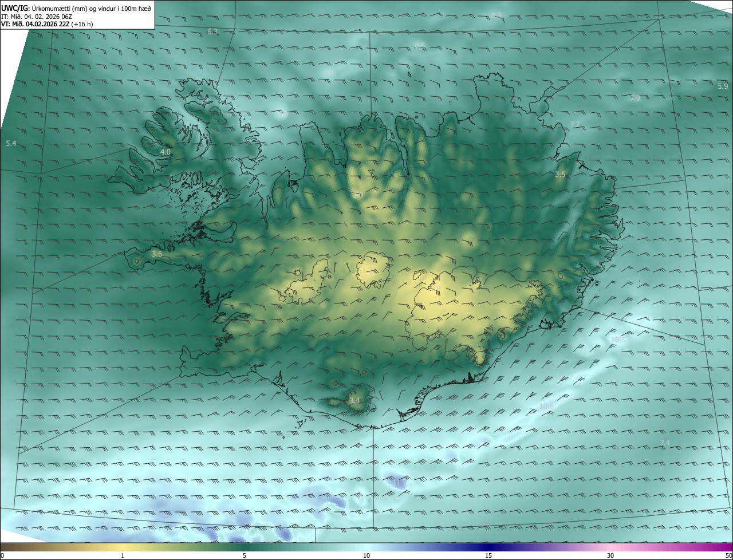
Task: Click the colorbar tick label 5
Action: point(245,555)
